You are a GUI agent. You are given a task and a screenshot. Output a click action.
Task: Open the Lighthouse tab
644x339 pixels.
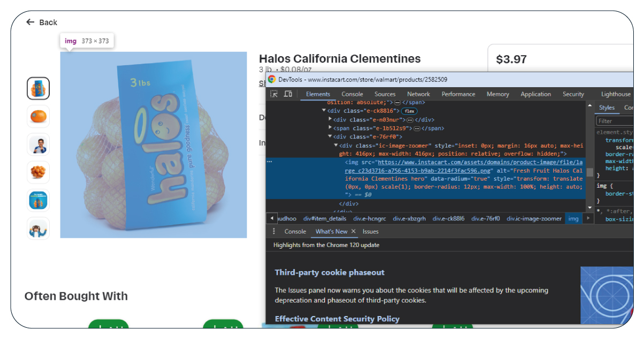click(x=616, y=94)
